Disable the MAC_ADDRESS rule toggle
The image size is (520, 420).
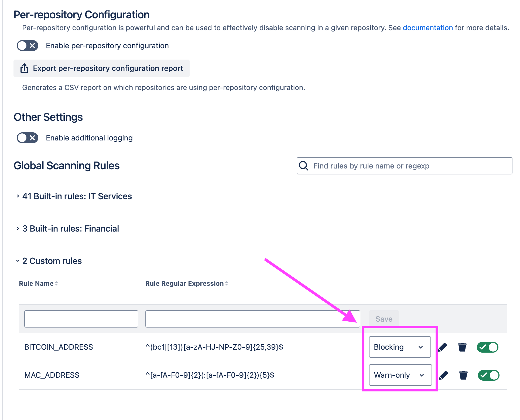click(x=488, y=375)
